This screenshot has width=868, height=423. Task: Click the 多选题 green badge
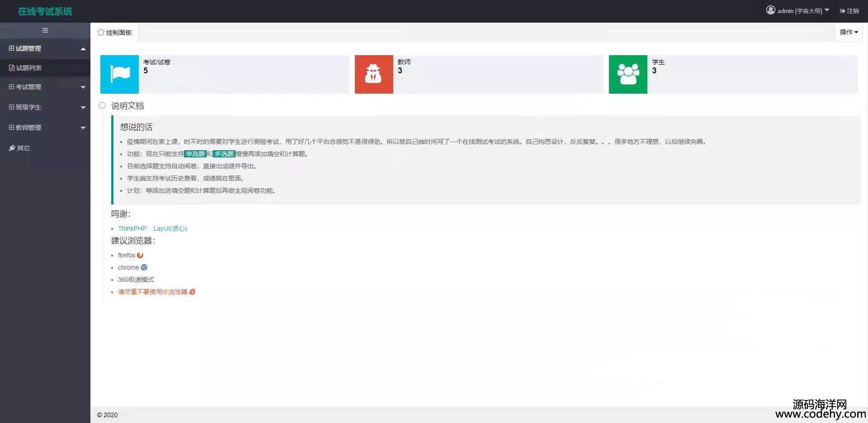coord(224,154)
